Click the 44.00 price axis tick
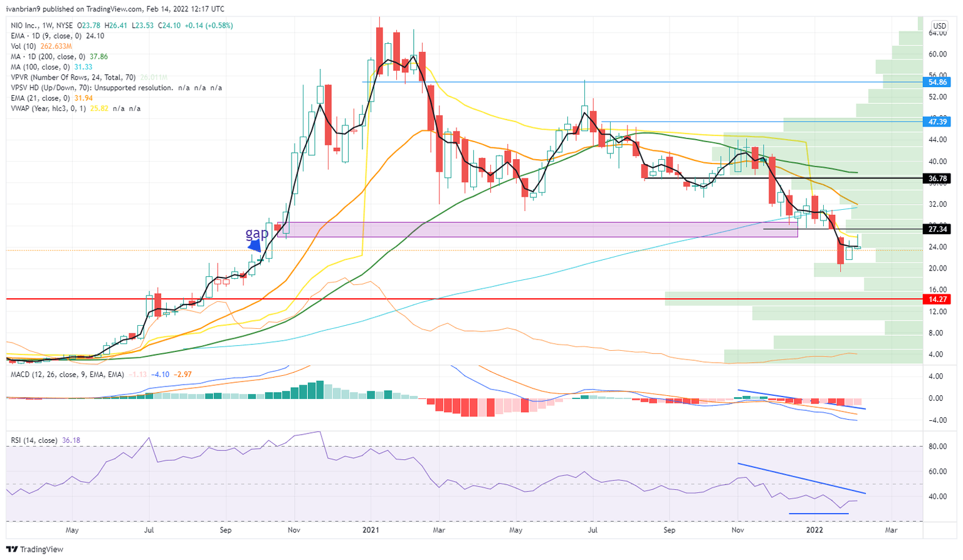 point(937,140)
